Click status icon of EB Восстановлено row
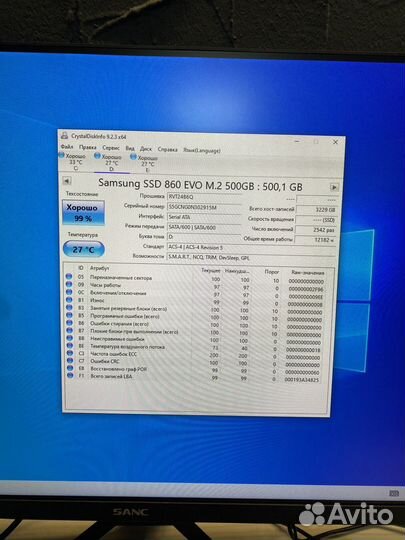Image resolution: width=405 pixels, height=540 pixels. point(70,368)
